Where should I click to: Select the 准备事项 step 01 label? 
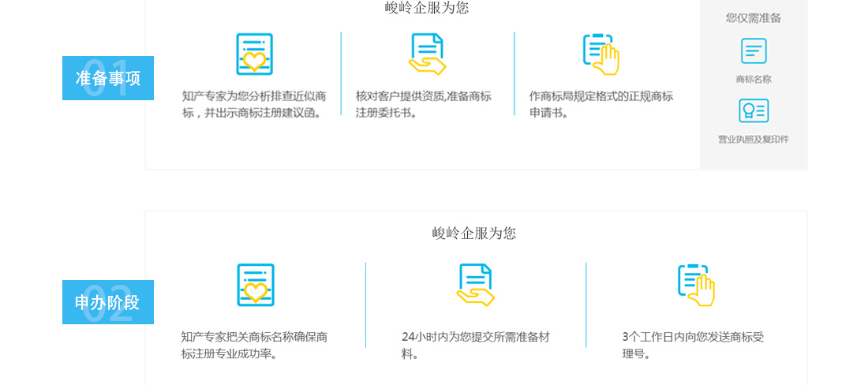108,78
